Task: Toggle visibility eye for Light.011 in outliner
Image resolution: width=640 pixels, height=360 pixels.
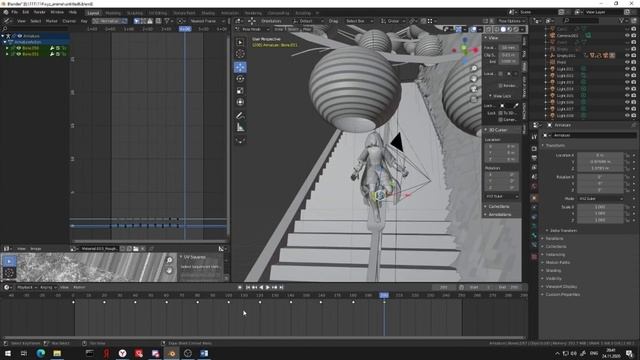Action: (627, 69)
